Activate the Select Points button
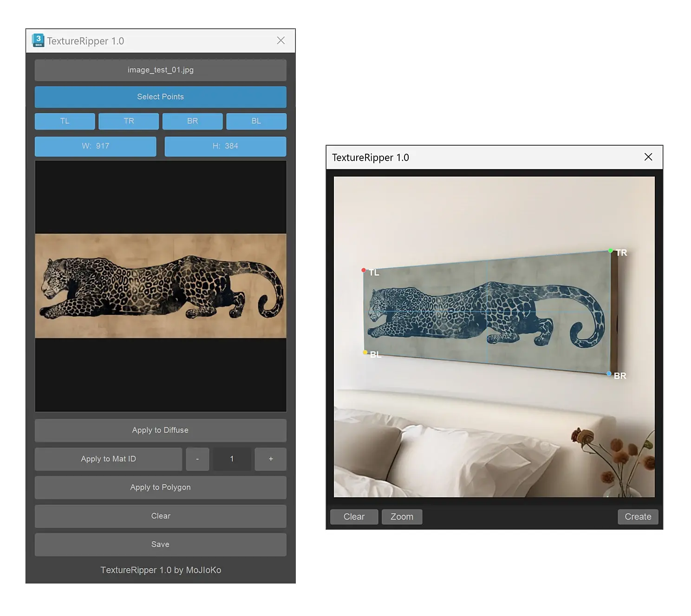Image resolution: width=691 pixels, height=616 pixels. [x=160, y=97]
